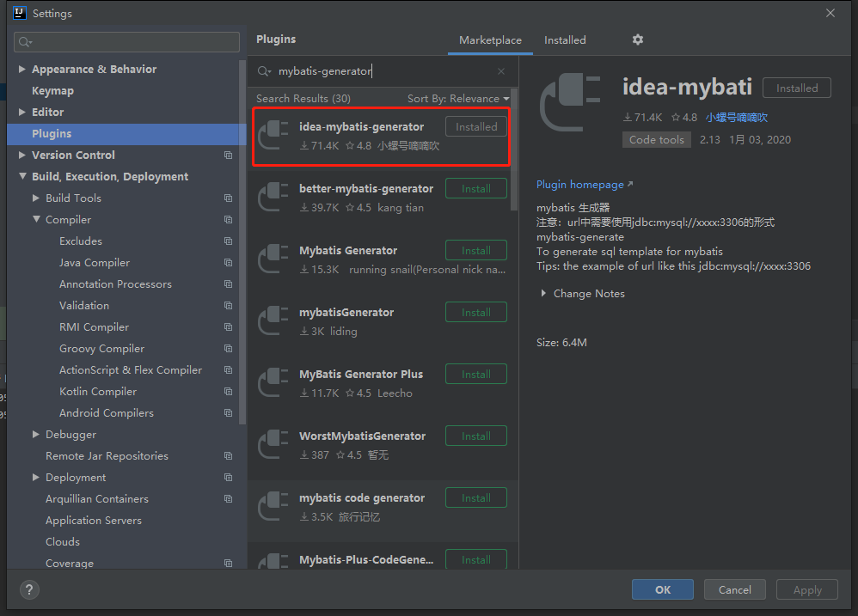The image size is (858, 616).
Task: Click the plugins settings gear icon
Action: point(637,40)
